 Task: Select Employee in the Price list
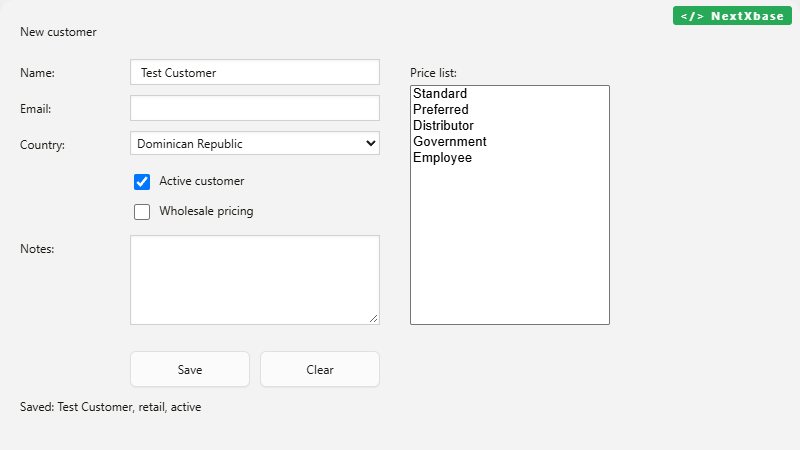pos(509,158)
